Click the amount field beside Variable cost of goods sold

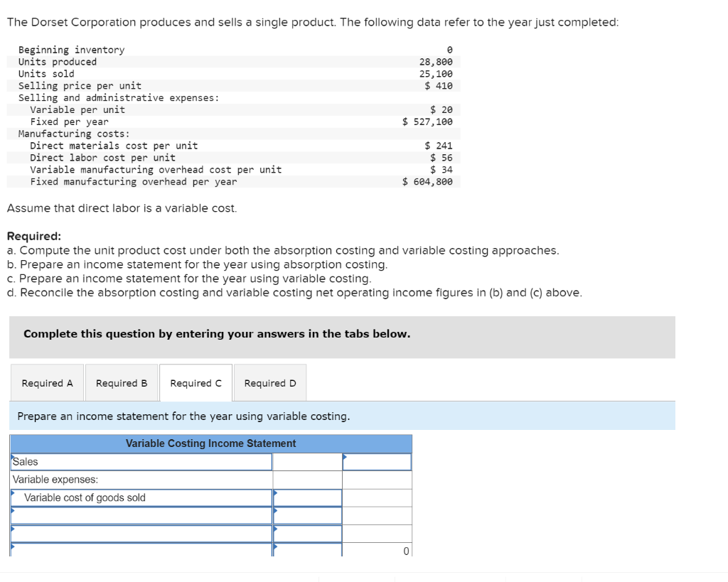307,497
